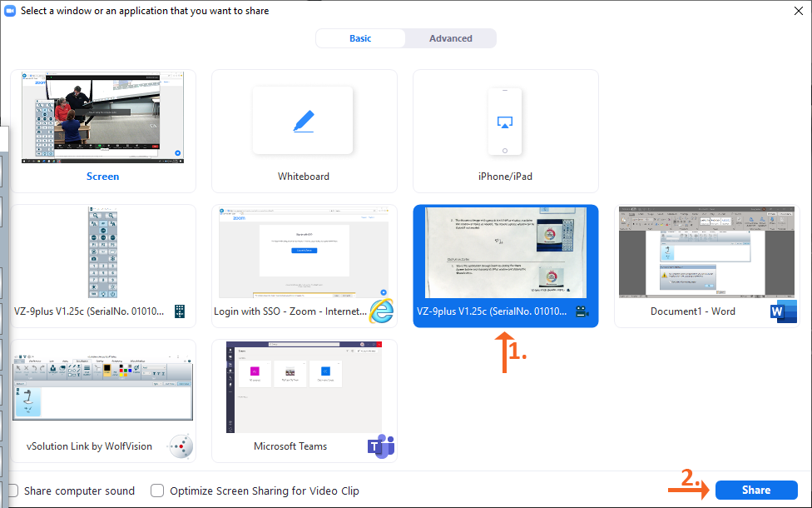The height and width of the screenshot is (508, 812).
Task: Select the Screen thumbnail for sharing
Action: pyautogui.click(x=102, y=117)
